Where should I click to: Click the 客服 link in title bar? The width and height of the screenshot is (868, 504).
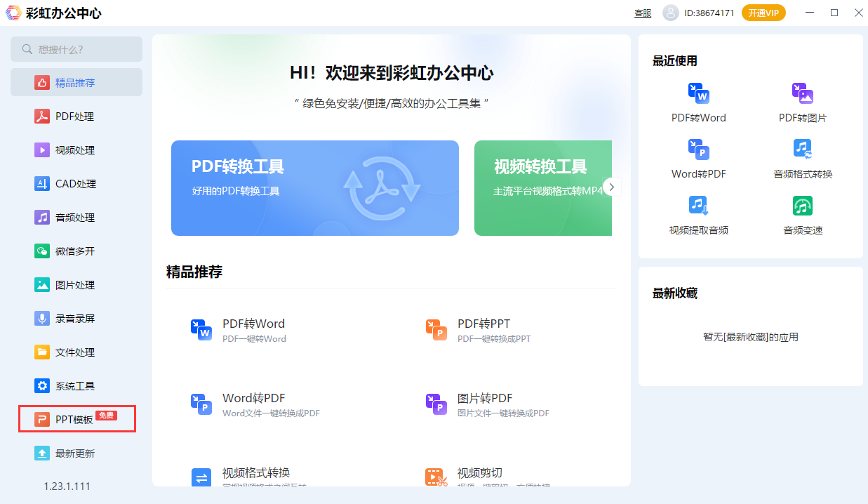643,13
